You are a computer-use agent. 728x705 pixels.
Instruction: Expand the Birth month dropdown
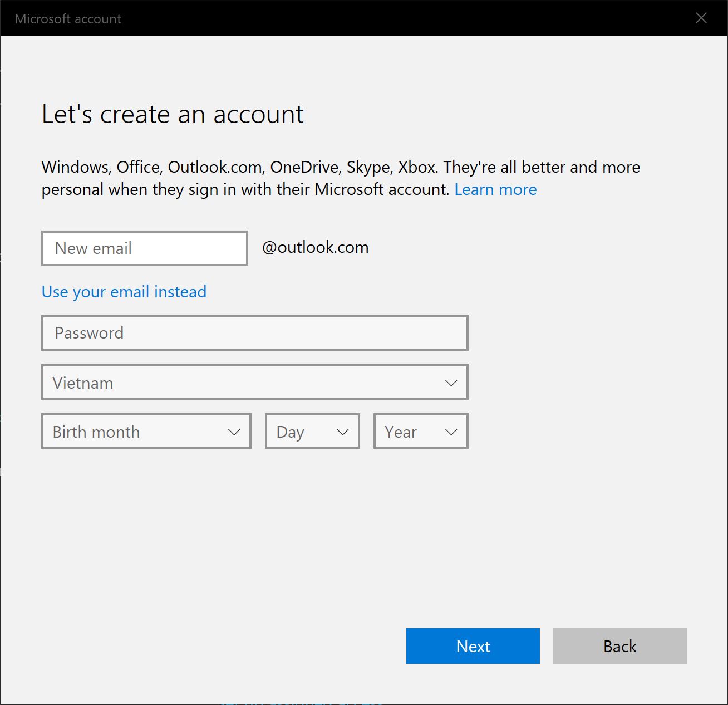pyautogui.click(x=146, y=431)
